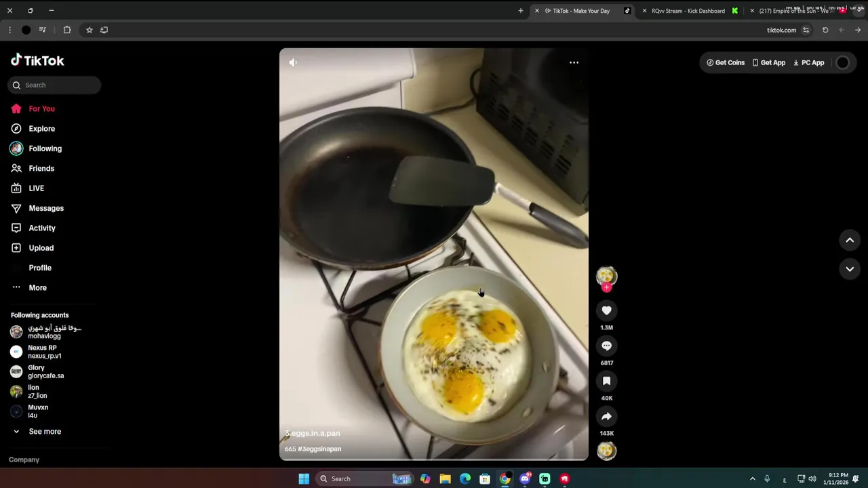Open your Profile page
Screen dimensions: 868x488
(x=31, y=268)
